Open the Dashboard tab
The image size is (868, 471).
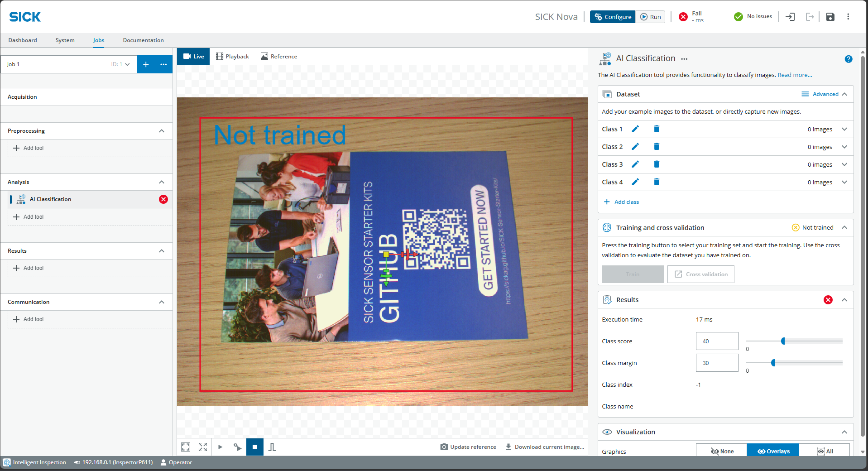coord(23,40)
